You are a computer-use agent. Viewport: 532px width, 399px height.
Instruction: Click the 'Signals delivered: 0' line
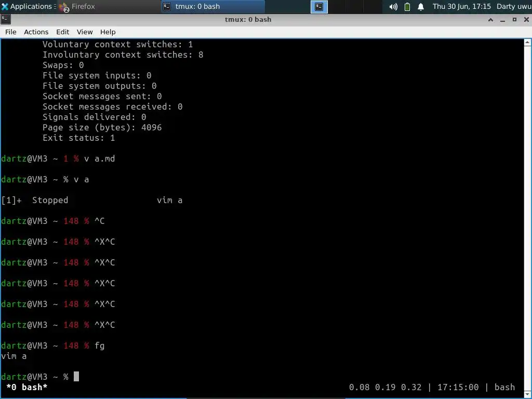[x=95, y=117]
